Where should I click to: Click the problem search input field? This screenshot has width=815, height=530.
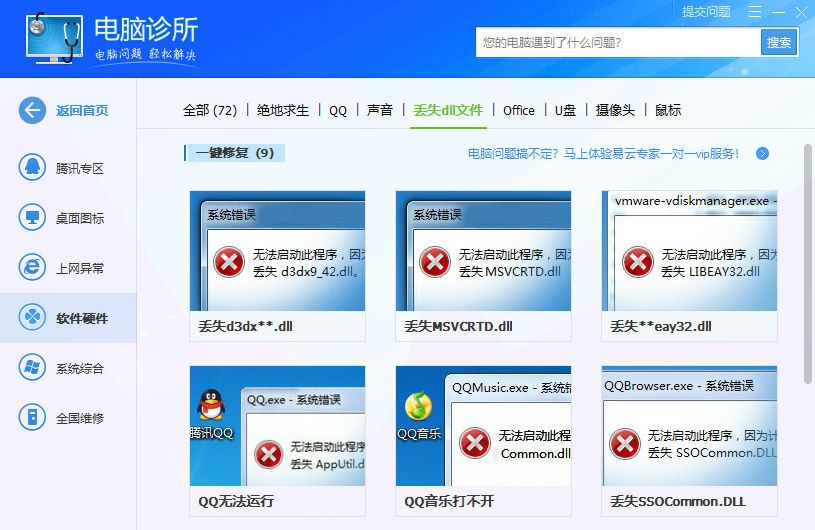[x=617, y=42]
